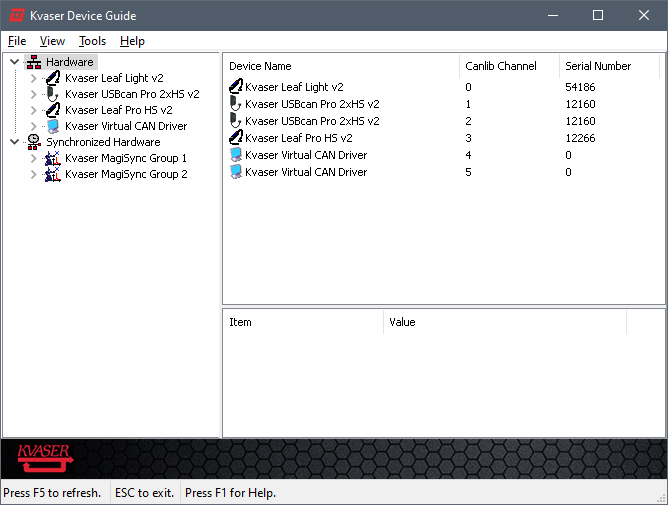The image size is (668, 505).
Task: Click USBcan Pro icon on channel 2 row
Action: (x=236, y=121)
